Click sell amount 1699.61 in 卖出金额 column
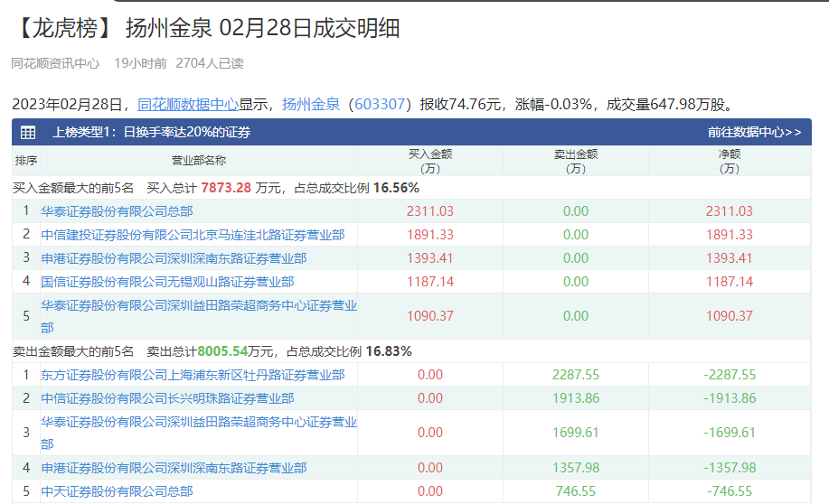The height and width of the screenshot is (504, 829). 576,433
